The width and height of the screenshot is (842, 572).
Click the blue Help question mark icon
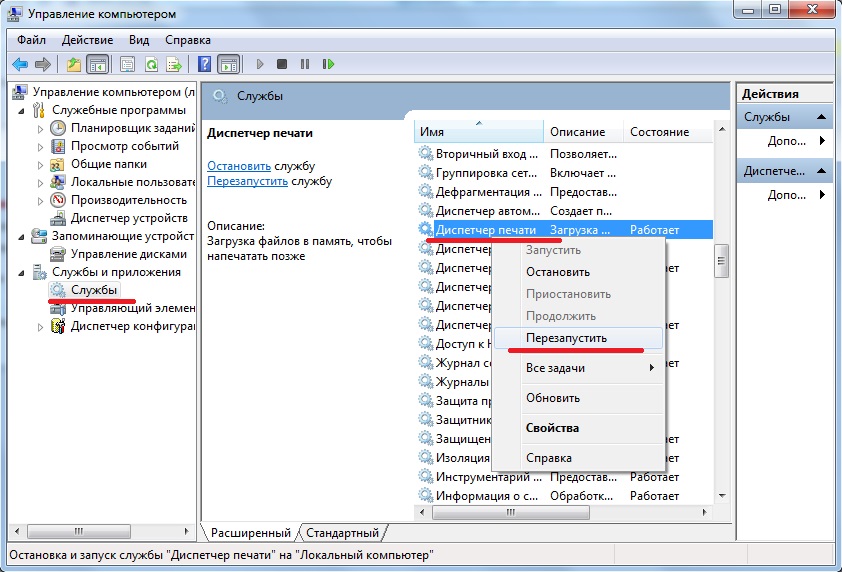click(204, 64)
